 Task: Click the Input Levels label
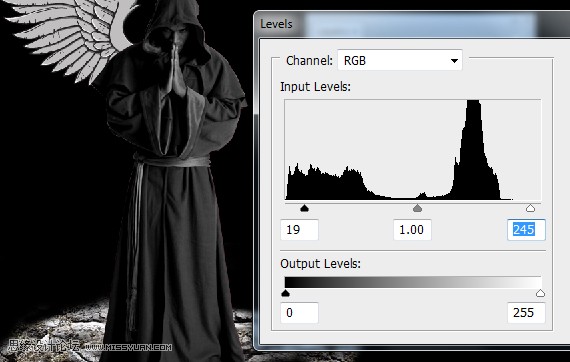[x=315, y=87]
